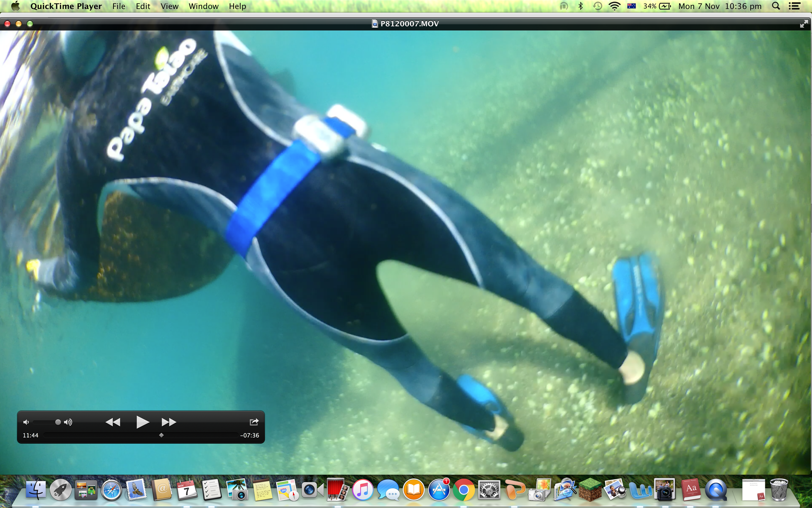Open the View menu
Screen dimensions: 812x508
(170, 6)
